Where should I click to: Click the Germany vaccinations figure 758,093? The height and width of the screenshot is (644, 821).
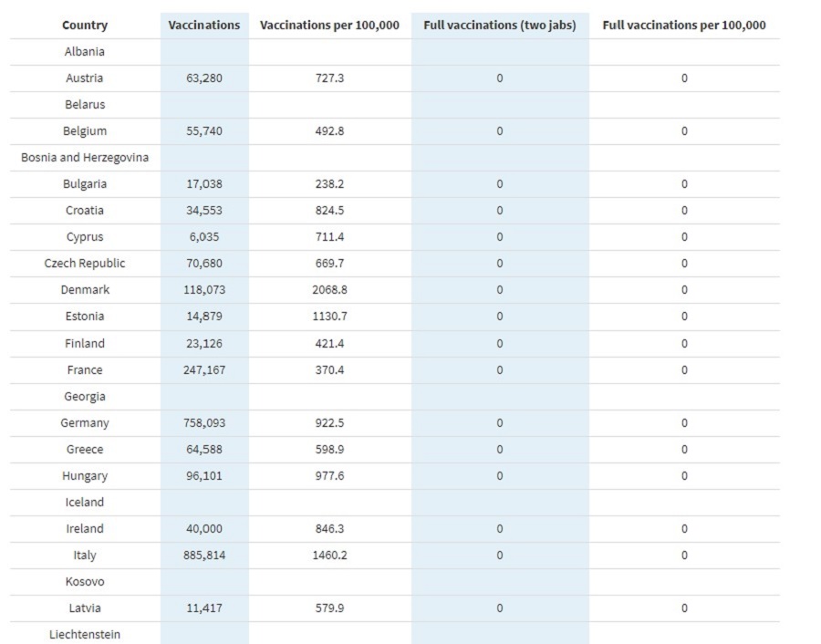tap(204, 422)
